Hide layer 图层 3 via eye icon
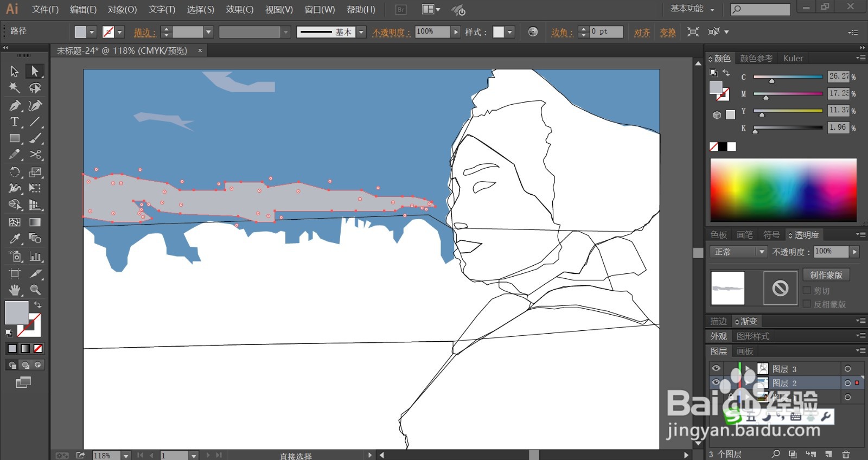 (x=716, y=368)
